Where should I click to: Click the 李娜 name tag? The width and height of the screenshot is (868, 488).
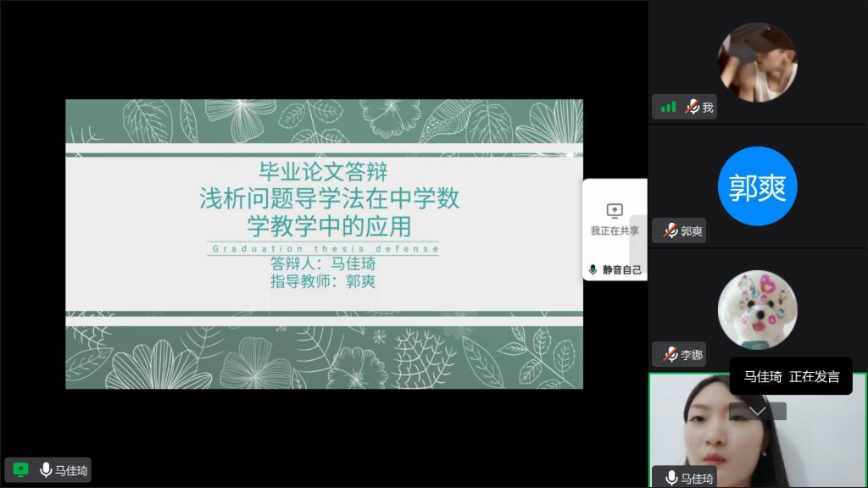[691, 354]
